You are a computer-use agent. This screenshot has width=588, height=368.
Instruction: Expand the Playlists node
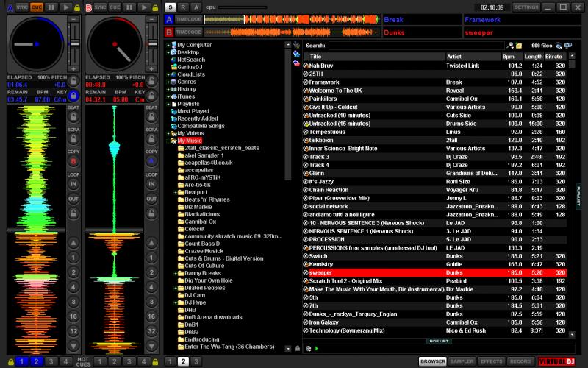(168, 104)
